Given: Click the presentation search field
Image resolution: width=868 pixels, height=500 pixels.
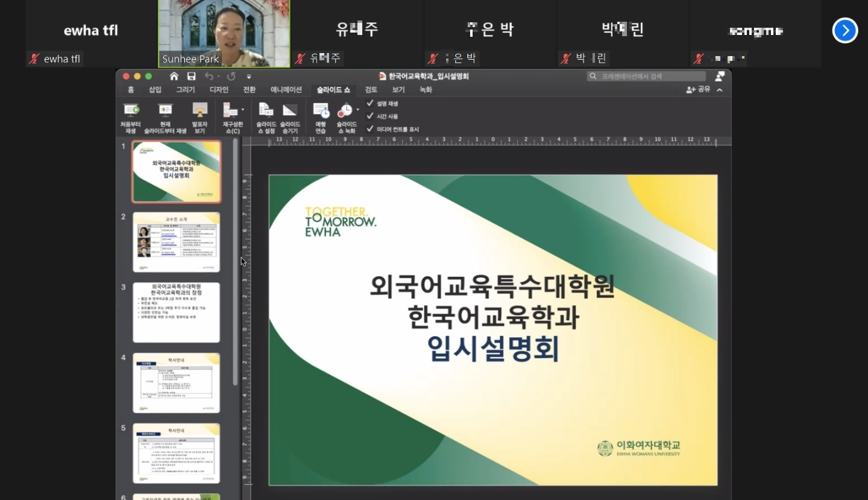Looking at the screenshot, I should 646,77.
